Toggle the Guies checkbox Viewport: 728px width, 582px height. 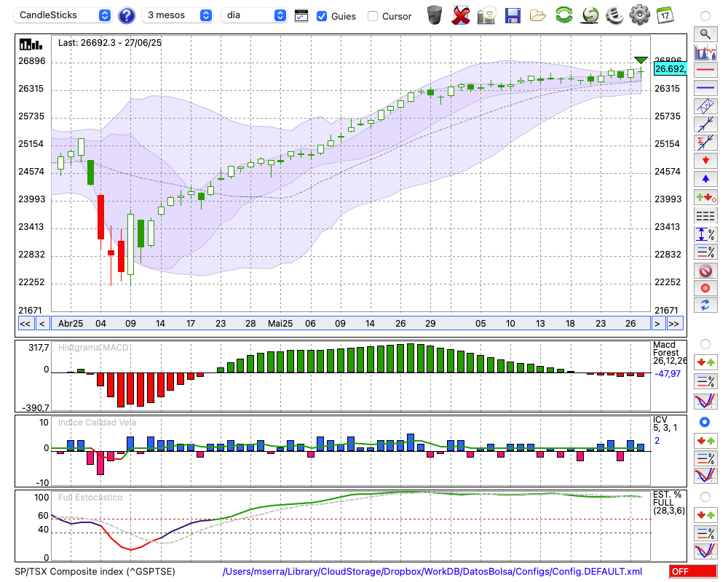[321, 16]
